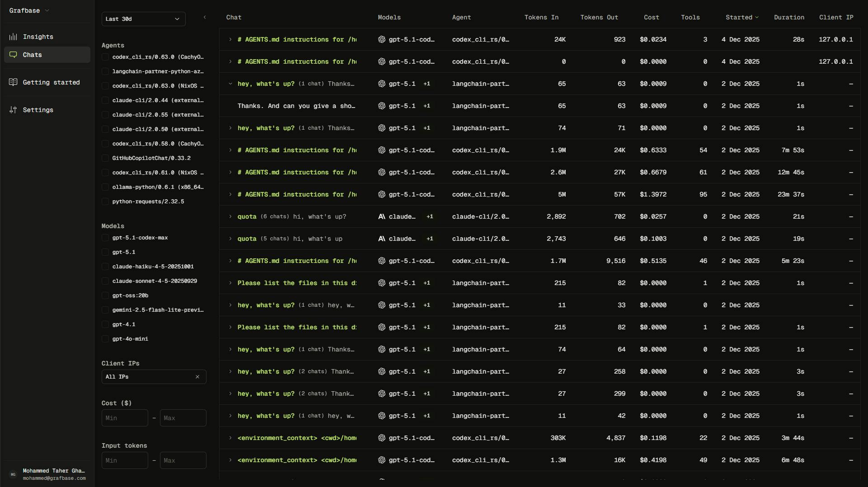Screen dimensions: 868x487
Task: Click the Anthropic icon in the quota 5 chats row
Action: [382, 239]
